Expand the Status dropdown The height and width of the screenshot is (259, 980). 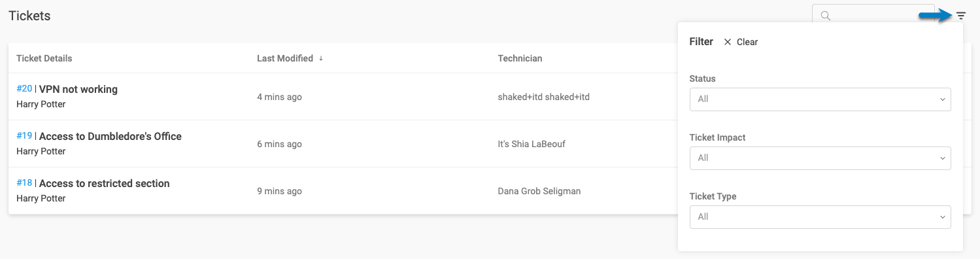[x=820, y=99]
